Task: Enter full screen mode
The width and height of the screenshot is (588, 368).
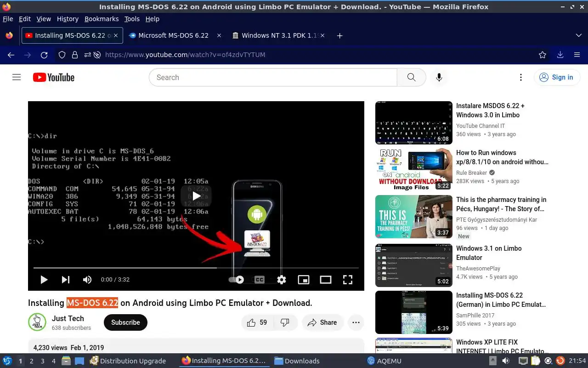Action: coord(348,280)
